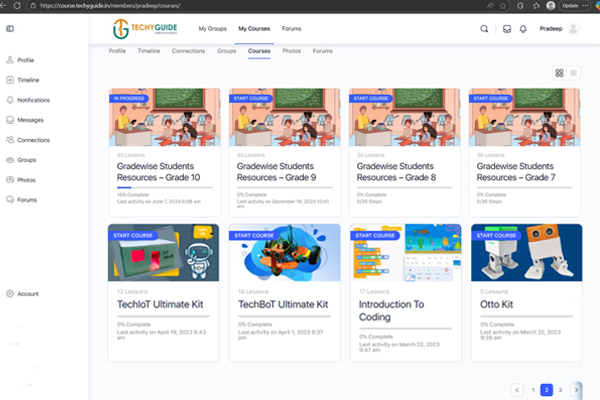Switch to the Groups sub-tab

[227, 51]
